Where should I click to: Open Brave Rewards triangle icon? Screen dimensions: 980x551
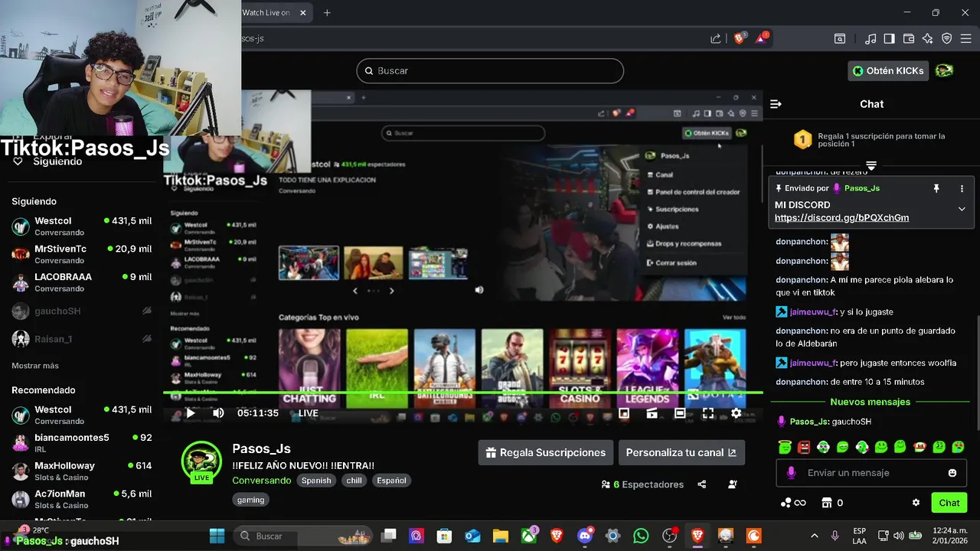coord(762,38)
